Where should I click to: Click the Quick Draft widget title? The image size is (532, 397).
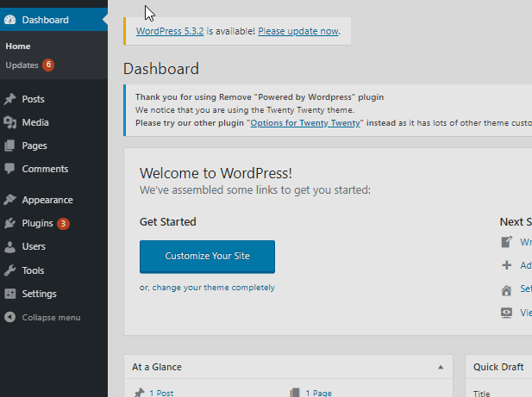point(498,367)
